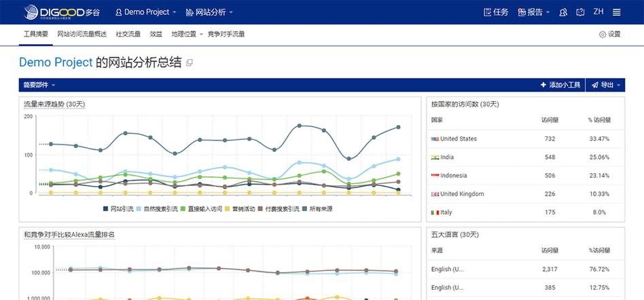Switch language via ZH

click(x=598, y=12)
